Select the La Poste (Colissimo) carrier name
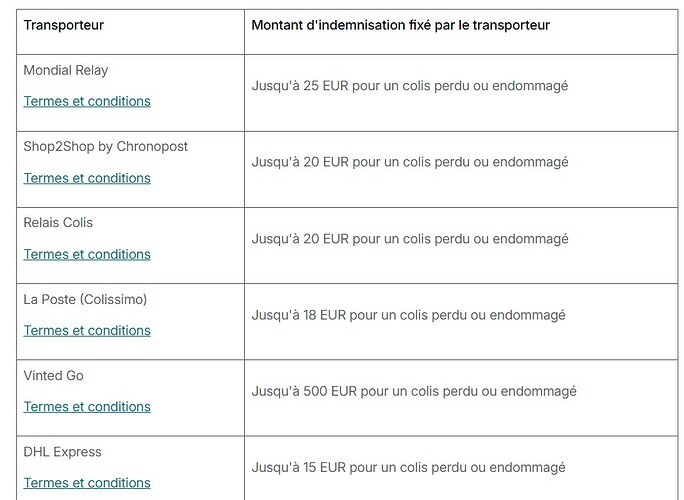The image size is (684, 500). click(x=85, y=299)
